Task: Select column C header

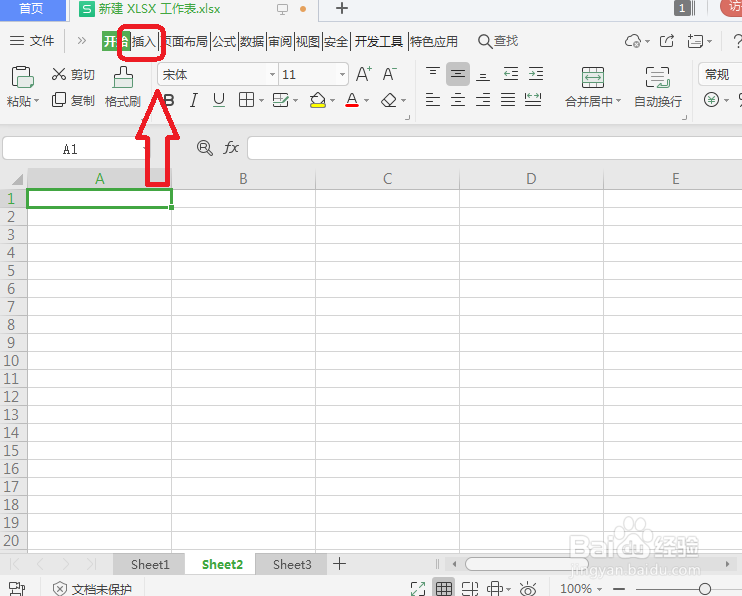Action: pos(388,179)
